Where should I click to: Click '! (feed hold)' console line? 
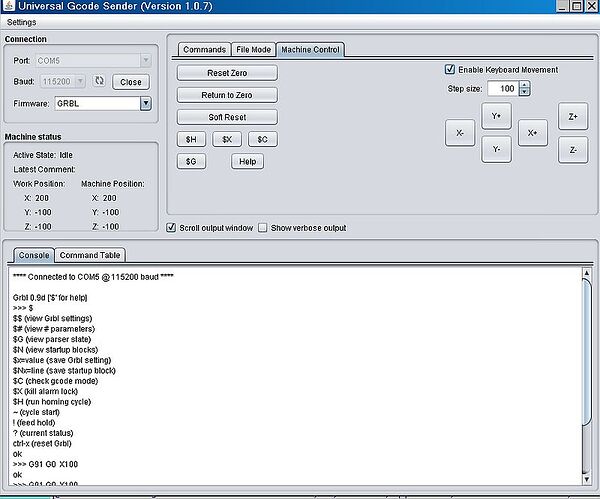click(x=34, y=422)
